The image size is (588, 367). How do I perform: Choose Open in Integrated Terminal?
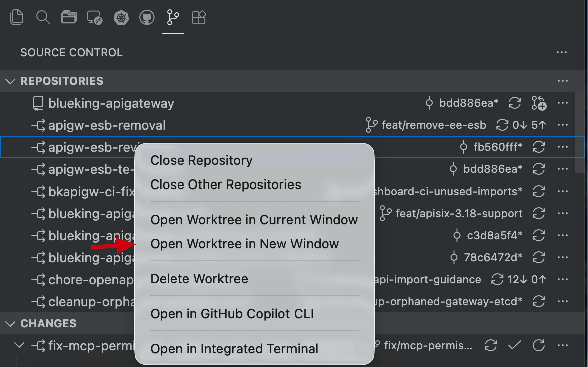(254, 349)
